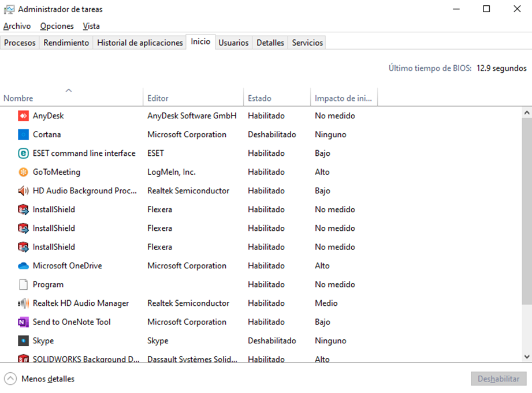Click the LogMeIn, Inc. editor cell
Viewport: 532px width, 393px height.
172,172
